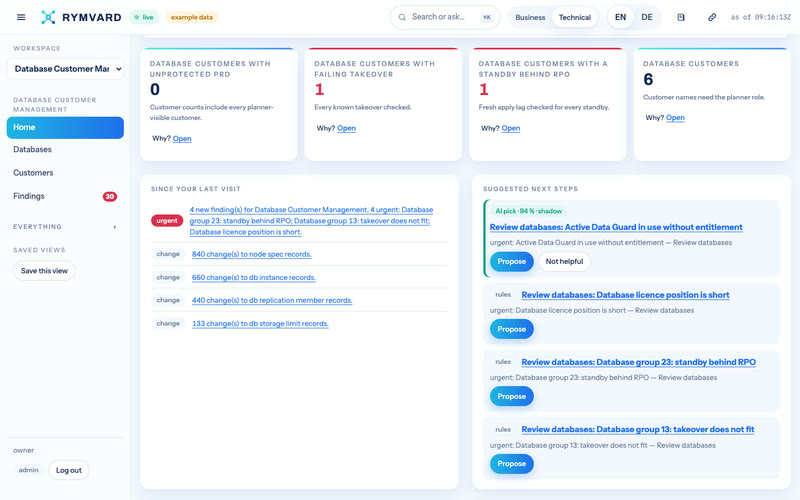Open Database group 23 standby behind RPO review
800x500 pixels.
pyautogui.click(x=638, y=362)
